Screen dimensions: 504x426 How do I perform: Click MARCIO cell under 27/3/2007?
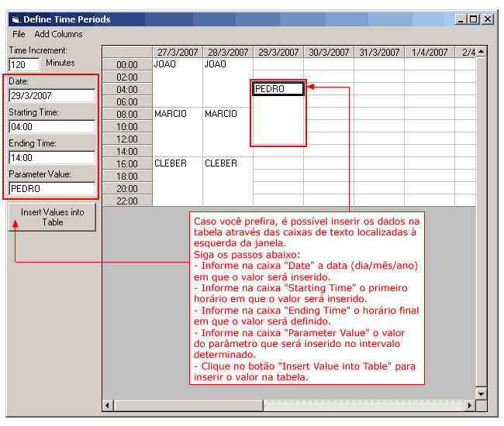point(178,132)
